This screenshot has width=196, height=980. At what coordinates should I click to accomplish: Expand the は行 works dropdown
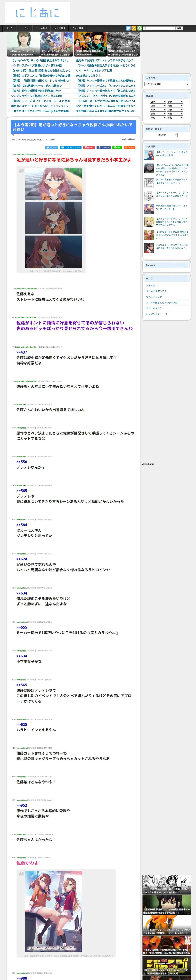175,110
